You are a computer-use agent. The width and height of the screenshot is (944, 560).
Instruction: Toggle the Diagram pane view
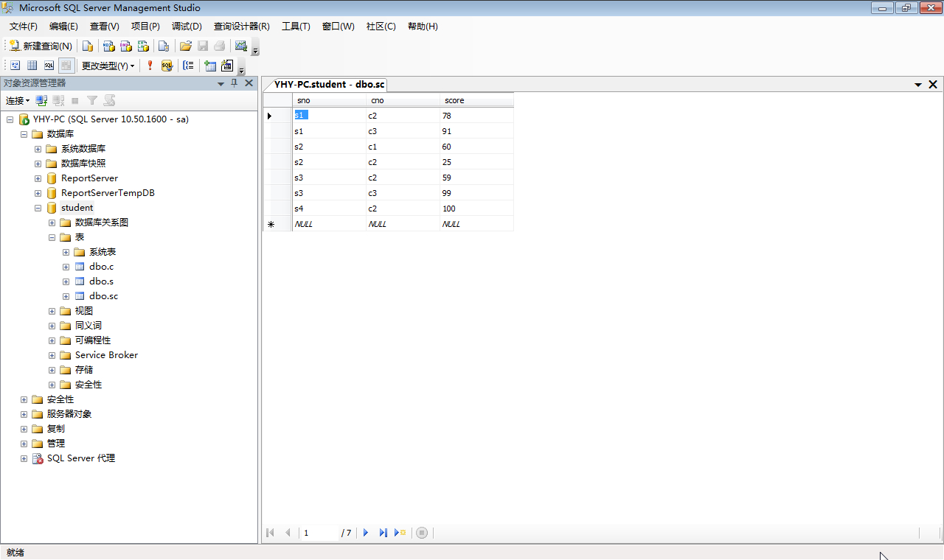(15, 66)
